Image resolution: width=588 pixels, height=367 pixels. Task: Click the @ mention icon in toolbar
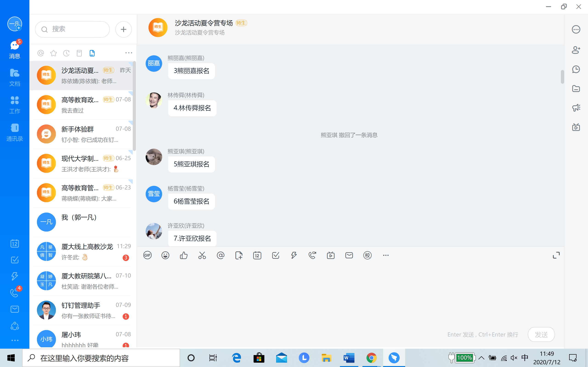[x=220, y=255]
